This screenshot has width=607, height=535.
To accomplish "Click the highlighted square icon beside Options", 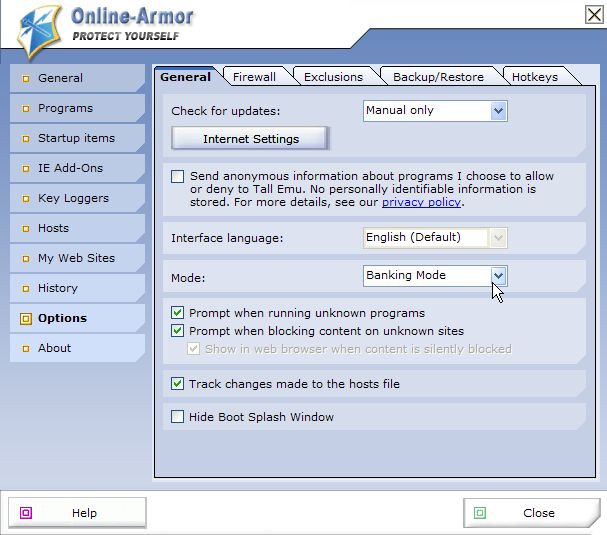I will coord(26,319).
